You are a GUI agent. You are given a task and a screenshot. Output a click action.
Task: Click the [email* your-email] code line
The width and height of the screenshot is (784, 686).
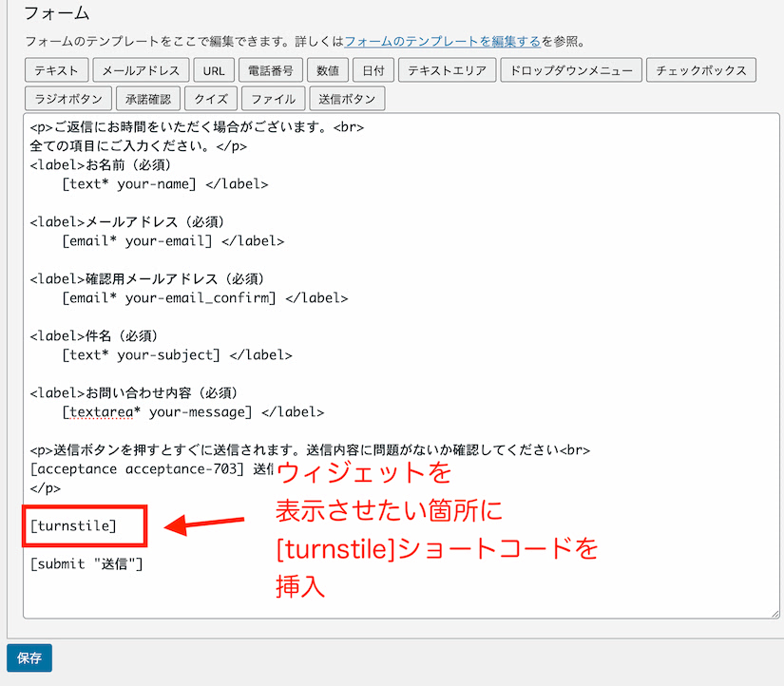173,241
